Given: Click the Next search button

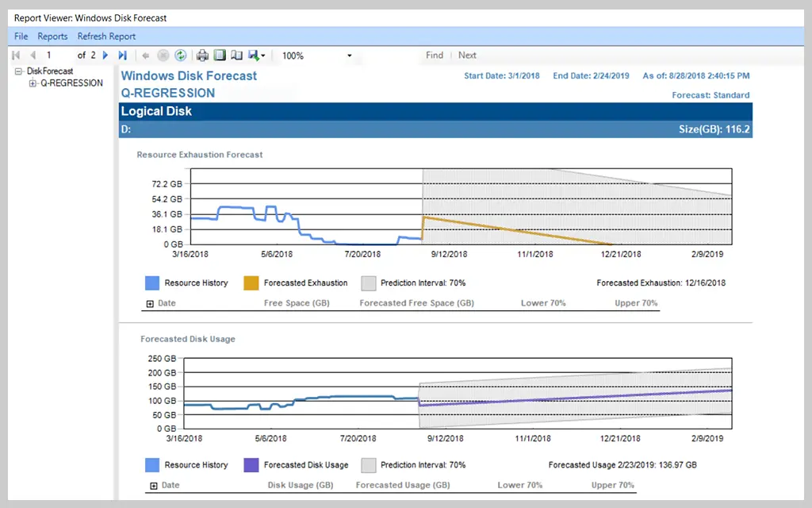Looking at the screenshot, I should click(x=467, y=55).
